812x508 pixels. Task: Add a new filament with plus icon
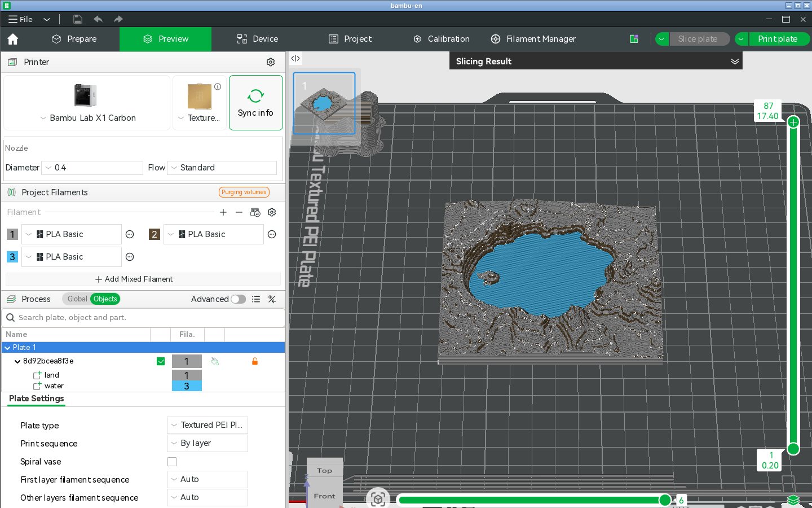click(223, 212)
